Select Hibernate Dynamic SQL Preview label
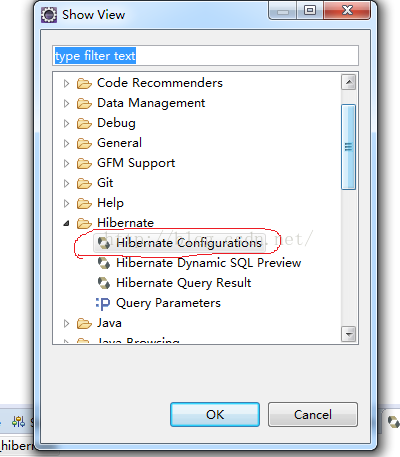Screen dimensions: 400x457 point(208,263)
